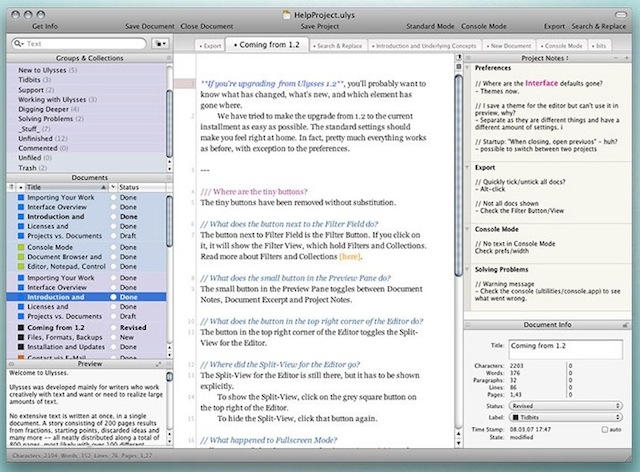Click green label square of Editor, Notepad, Control

(x=21, y=266)
